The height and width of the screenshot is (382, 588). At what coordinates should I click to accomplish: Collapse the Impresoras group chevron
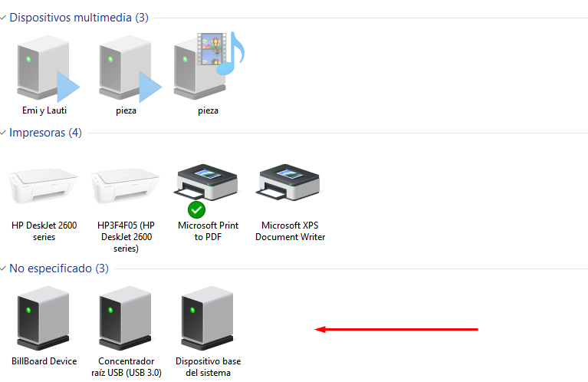tap(3, 133)
